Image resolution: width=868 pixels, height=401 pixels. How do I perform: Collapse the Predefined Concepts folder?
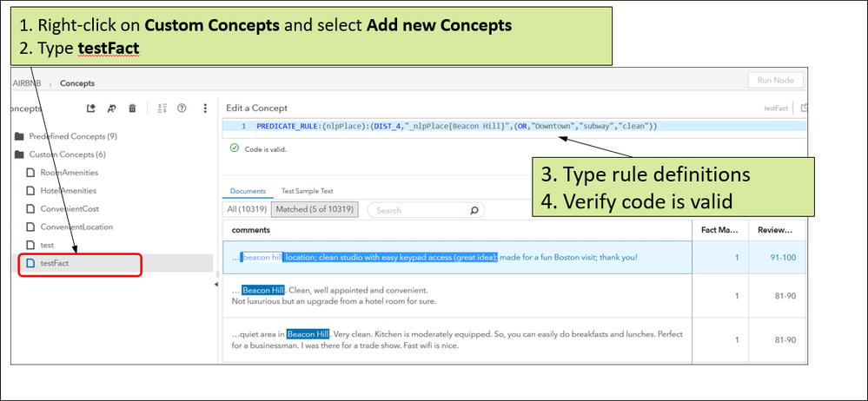[x=19, y=136]
